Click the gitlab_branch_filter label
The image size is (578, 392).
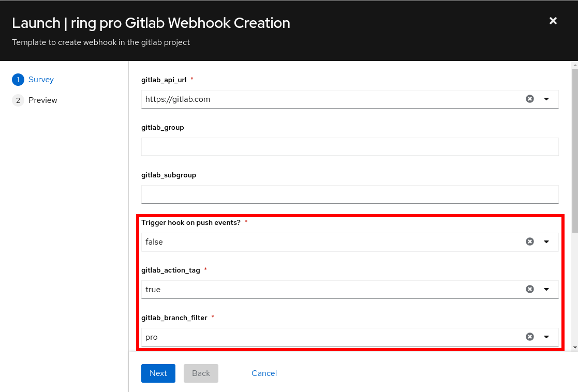point(174,318)
